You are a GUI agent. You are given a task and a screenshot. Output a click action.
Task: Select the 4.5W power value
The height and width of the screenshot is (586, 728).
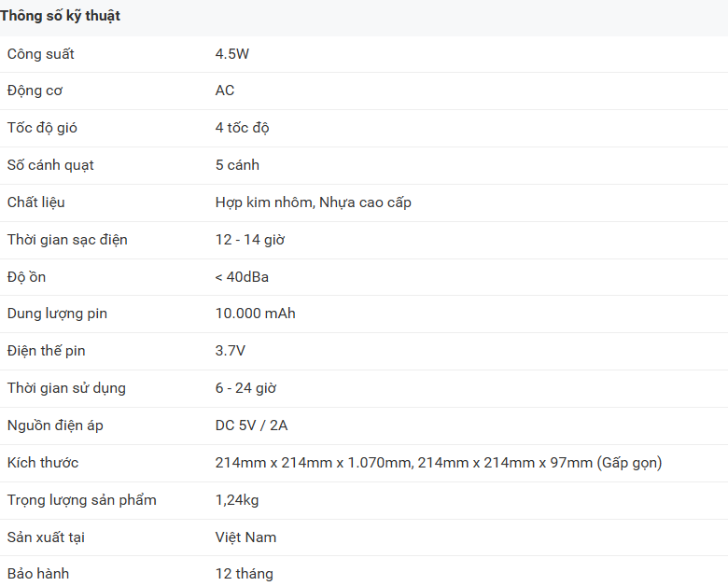(232, 54)
